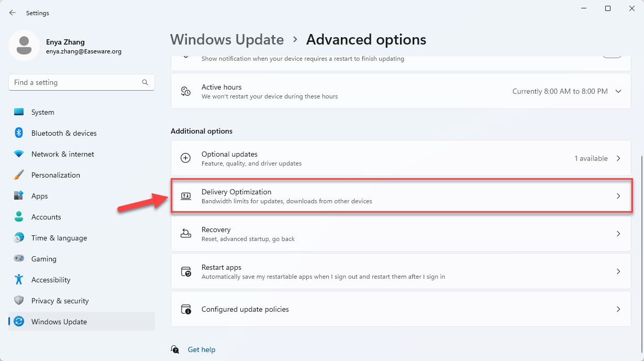Go to Bluetooth & devices settings
Viewport: 644px width, 361px height.
[82, 133]
